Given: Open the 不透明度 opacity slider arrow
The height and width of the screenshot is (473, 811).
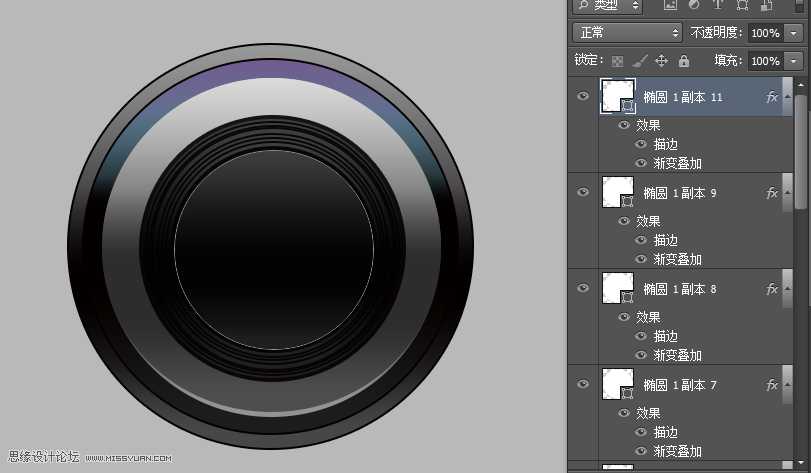Looking at the screenshot, I should [x=794, y=33].
